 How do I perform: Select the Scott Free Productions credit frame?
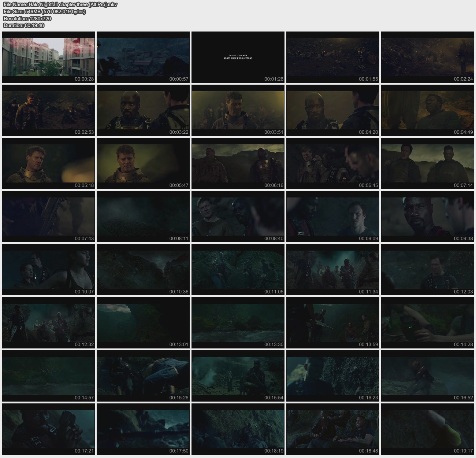(238, 57)
